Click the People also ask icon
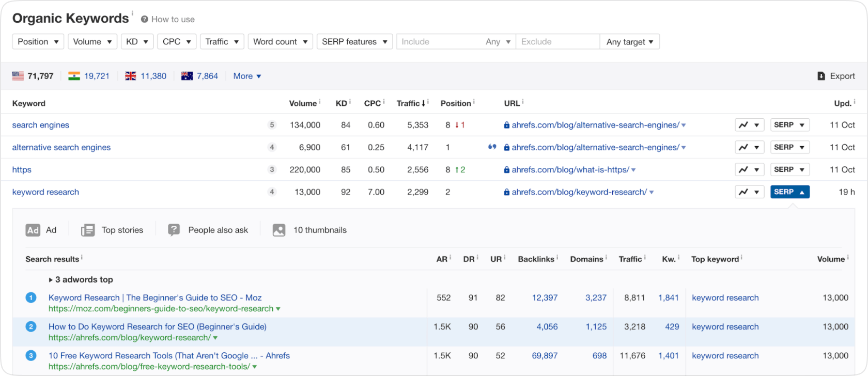This screenshot has height=376, width=868. tap(174, 230)
